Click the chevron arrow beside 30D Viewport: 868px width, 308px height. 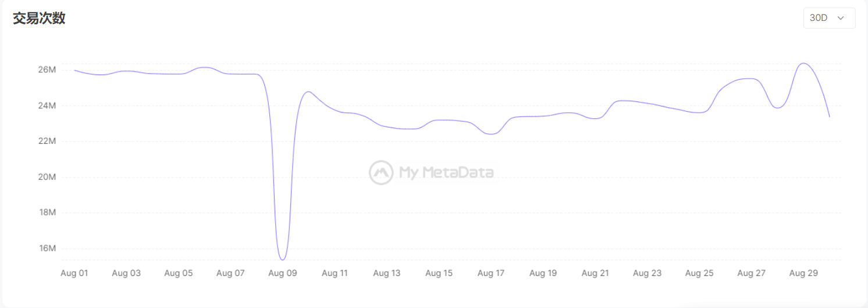point(841,18)
